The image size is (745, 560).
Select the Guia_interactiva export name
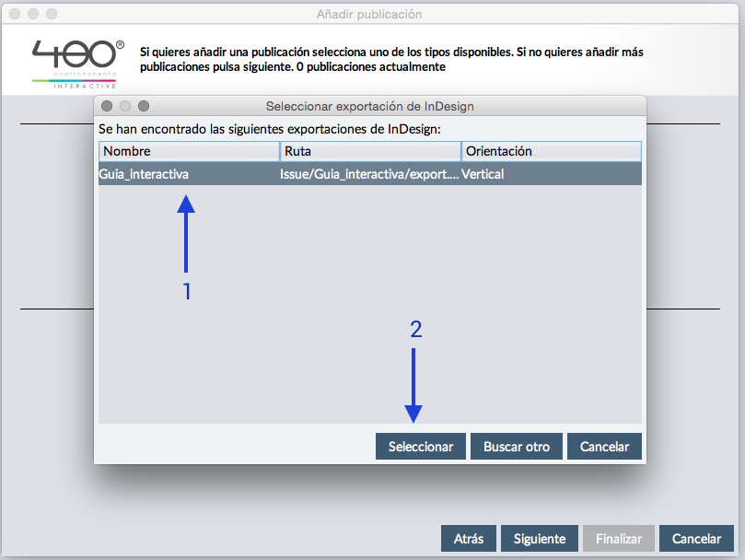coord(145,174)
